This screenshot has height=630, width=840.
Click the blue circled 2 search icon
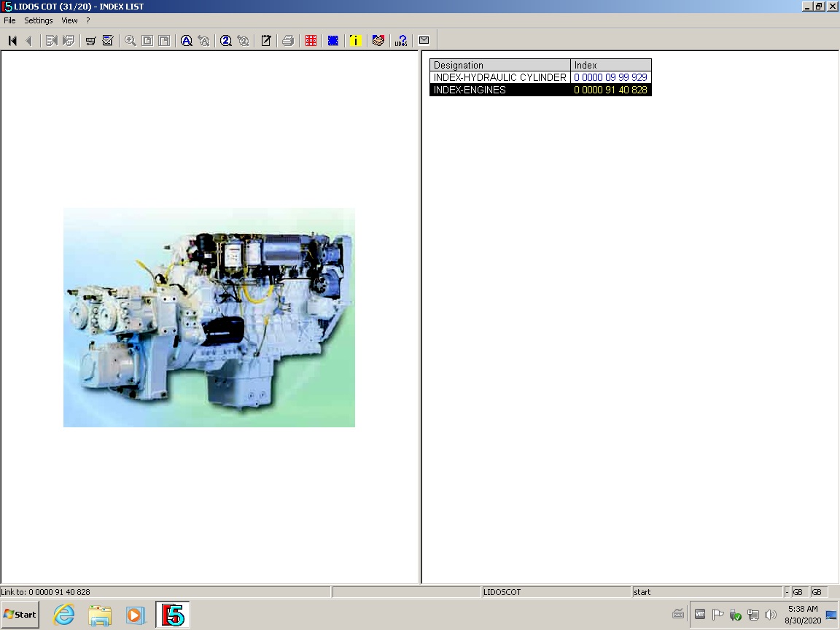point(226,41)
